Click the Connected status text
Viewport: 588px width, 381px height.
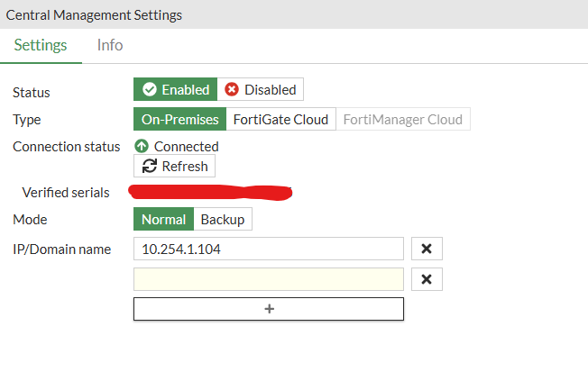pyautogui.click(x=186, y=146)
